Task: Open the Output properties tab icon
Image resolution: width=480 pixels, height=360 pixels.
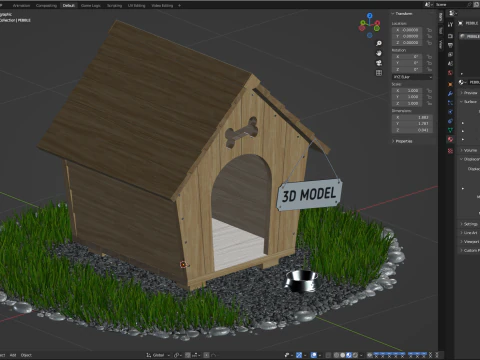Action: [450, 45]
